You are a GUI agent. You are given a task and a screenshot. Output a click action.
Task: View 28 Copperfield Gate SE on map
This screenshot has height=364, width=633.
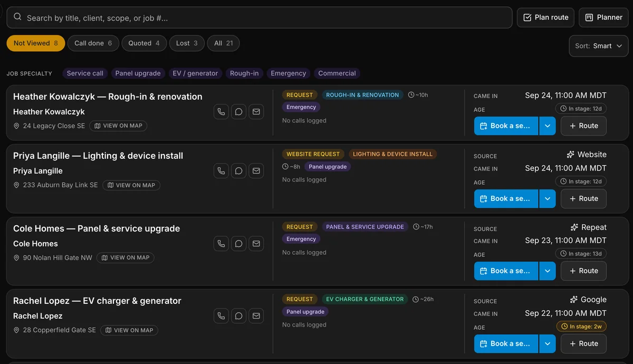tap(129, 330)
